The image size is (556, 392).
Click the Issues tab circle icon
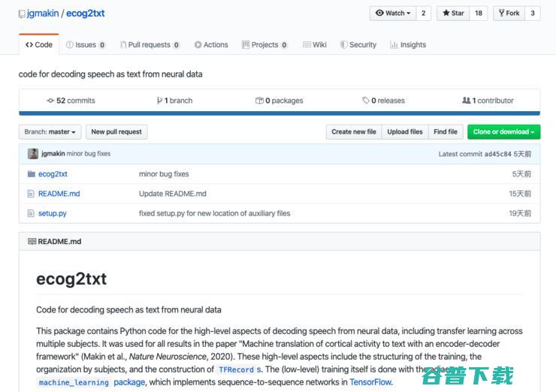coord(69,44)
